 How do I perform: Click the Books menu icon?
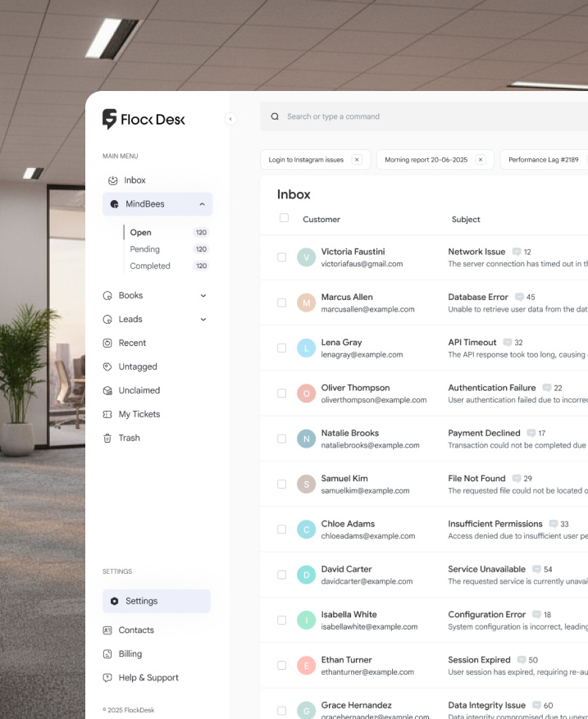107,296
